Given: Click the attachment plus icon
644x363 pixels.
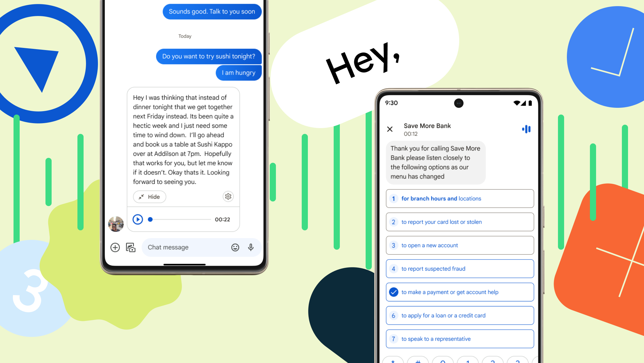Looking at the screenshot, I should 115,247.
